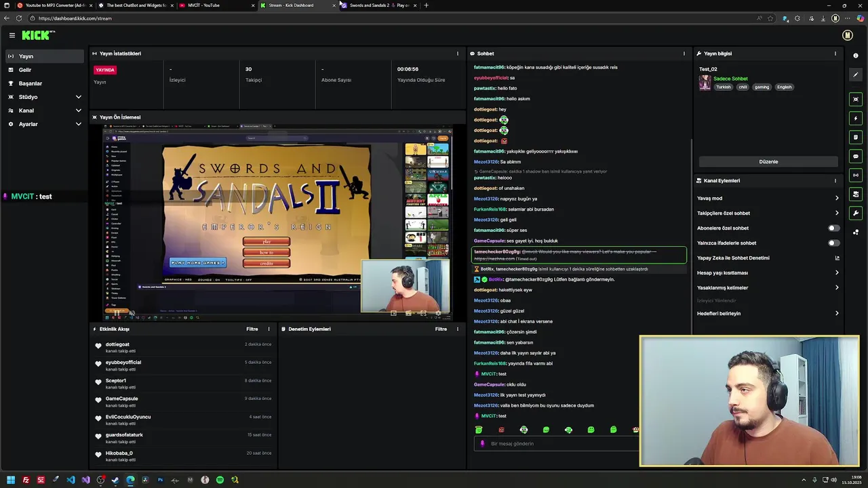Toggle the lightning activity widget icon in right toolbar
The image size is (868, 488).
[856, 119]
